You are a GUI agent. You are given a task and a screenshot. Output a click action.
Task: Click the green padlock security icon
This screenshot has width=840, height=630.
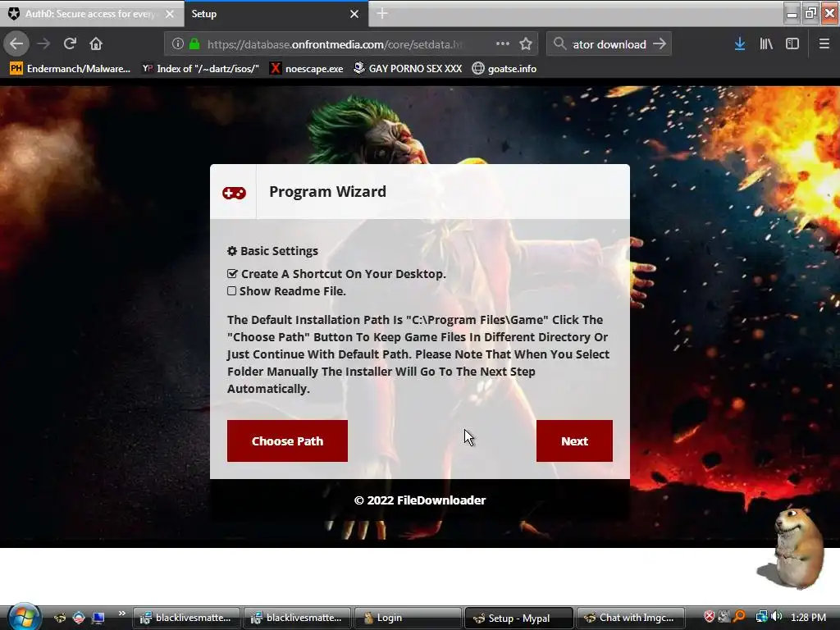click(x=194, y=44)
